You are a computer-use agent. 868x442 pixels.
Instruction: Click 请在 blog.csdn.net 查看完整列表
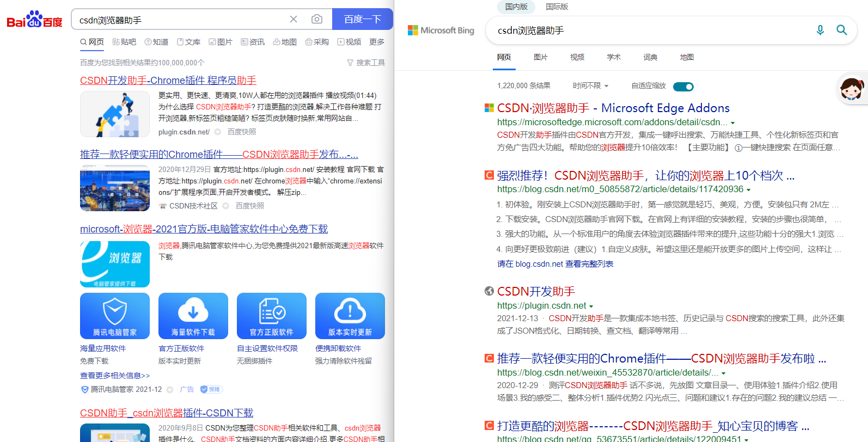pyautogui.click(x=555, y=264)
